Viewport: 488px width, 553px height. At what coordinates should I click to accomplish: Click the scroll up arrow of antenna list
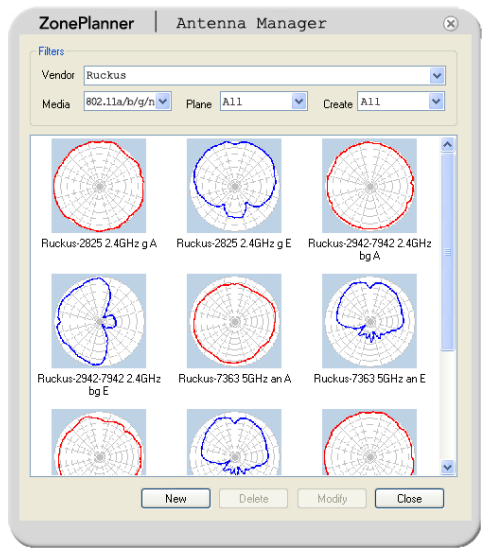[x=447, y=144]
